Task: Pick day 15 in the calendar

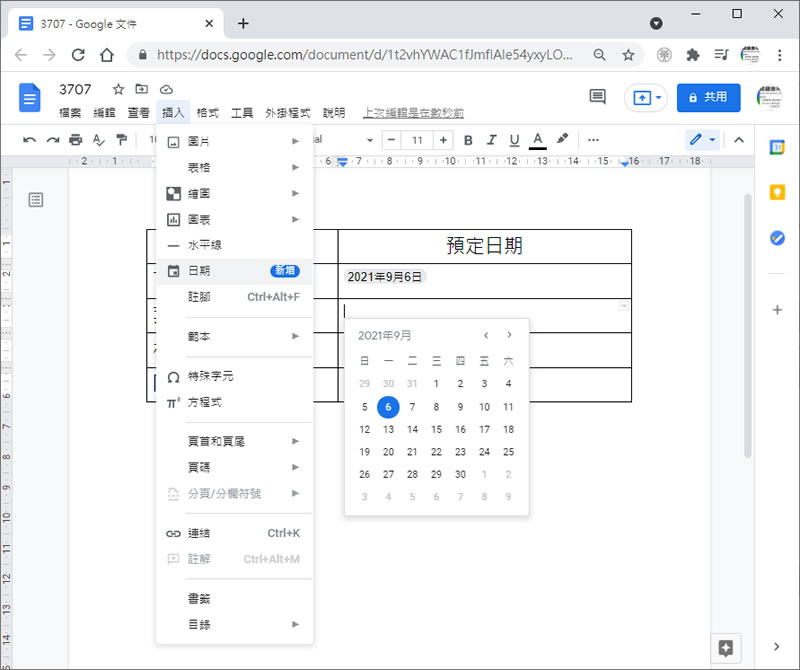Action: tap(436, 429)
